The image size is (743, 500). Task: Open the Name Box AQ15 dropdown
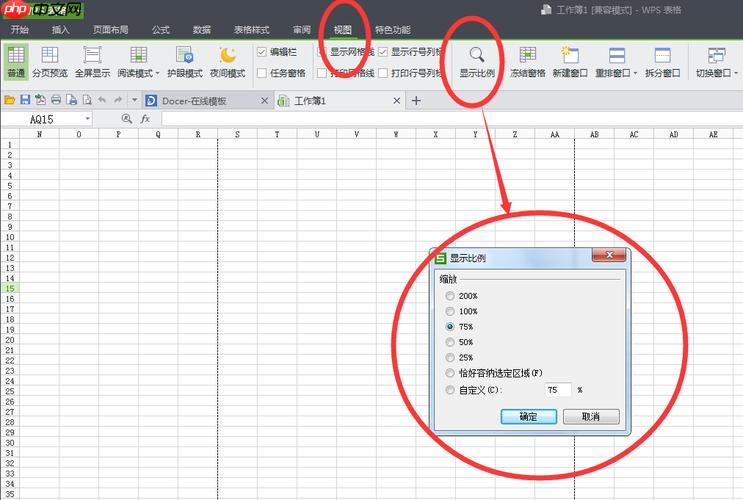coord(88,118)
